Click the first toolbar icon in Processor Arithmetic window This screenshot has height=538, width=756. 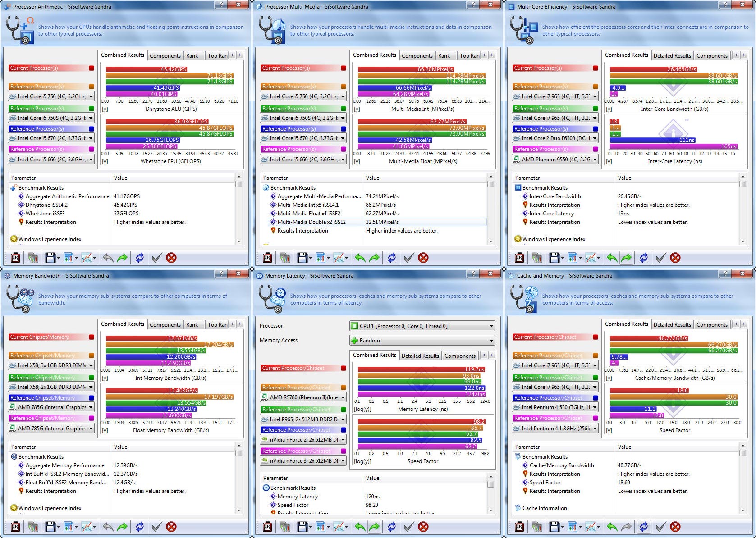pos(15,258)
